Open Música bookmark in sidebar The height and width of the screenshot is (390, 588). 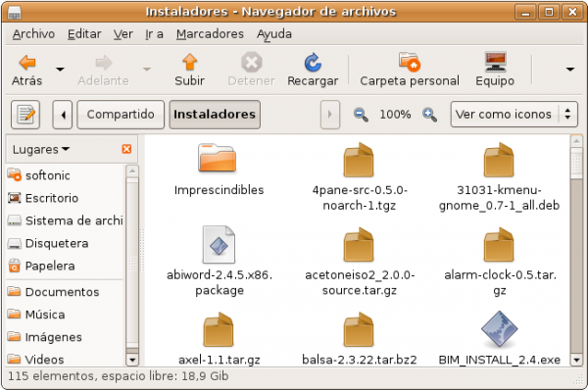[x=36, y=315]
